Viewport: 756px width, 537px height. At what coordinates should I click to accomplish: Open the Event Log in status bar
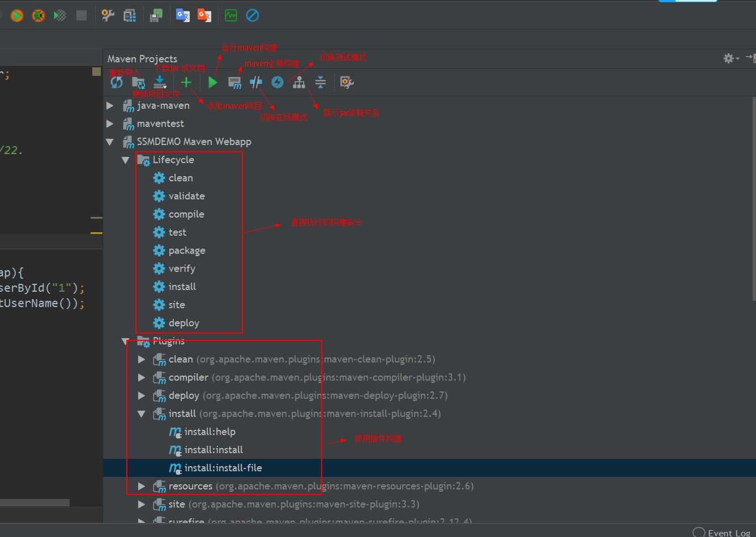pyautogui.click(x=722, y=532)
